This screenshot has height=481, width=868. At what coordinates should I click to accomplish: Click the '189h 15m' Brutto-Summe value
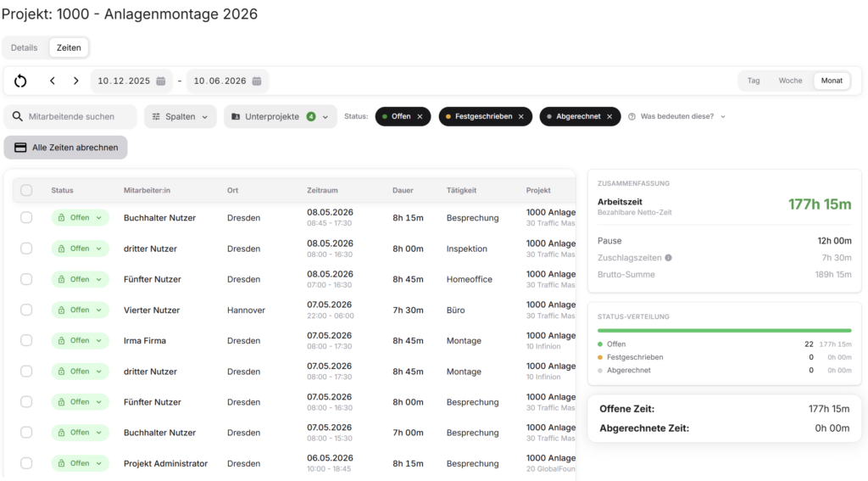tap(833, 274)
